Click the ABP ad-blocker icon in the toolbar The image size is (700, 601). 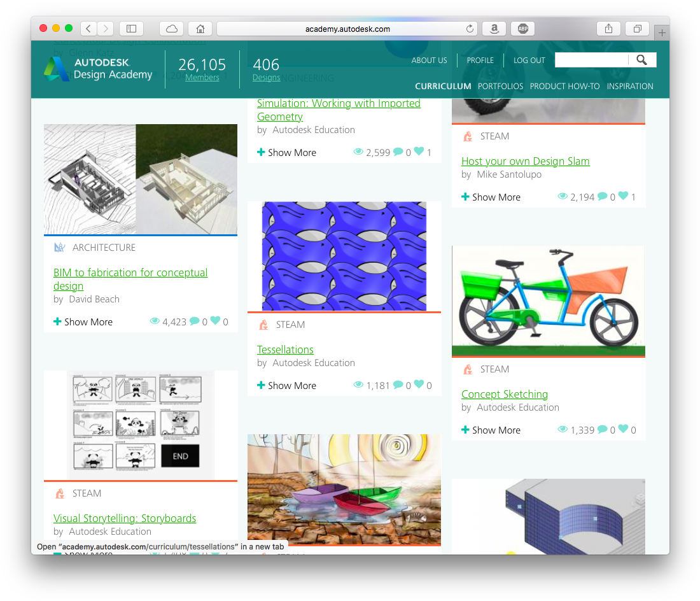click(x=522, y=28)
